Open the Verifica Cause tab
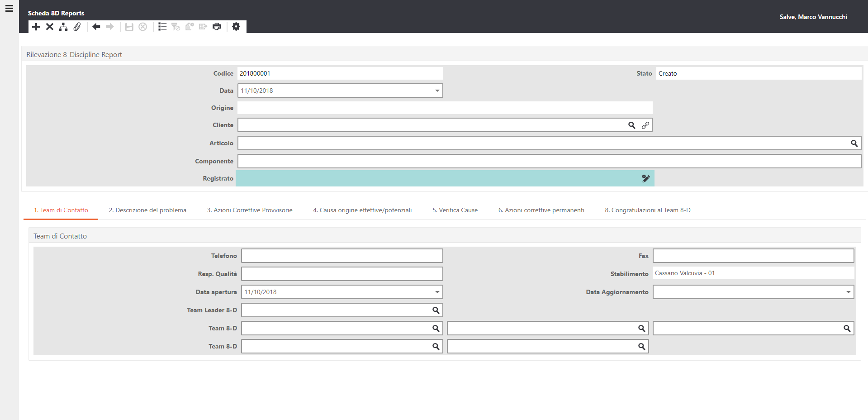 coord(455,210)
